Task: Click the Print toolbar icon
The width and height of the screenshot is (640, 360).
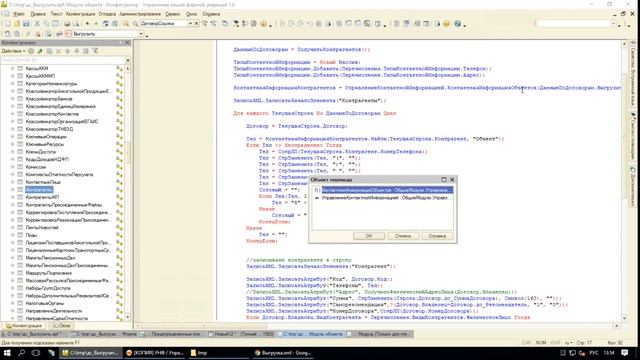Action: coord(67,24)
